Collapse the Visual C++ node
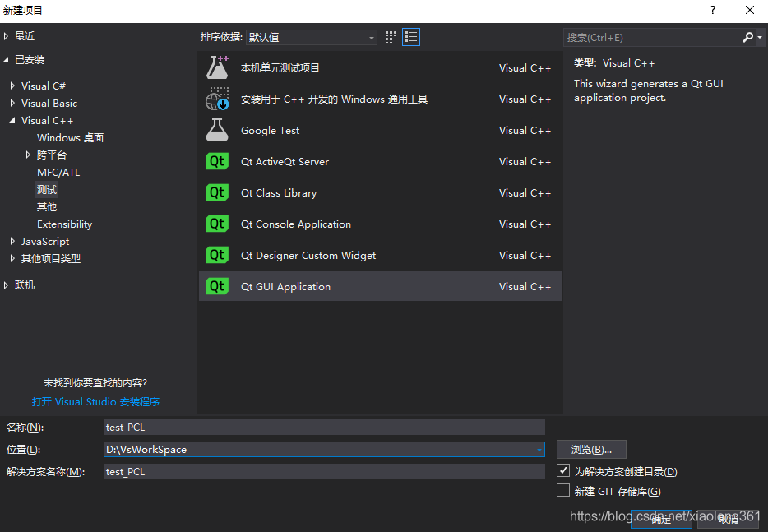This screenshot has width=768, height=532. pos(12,120)
